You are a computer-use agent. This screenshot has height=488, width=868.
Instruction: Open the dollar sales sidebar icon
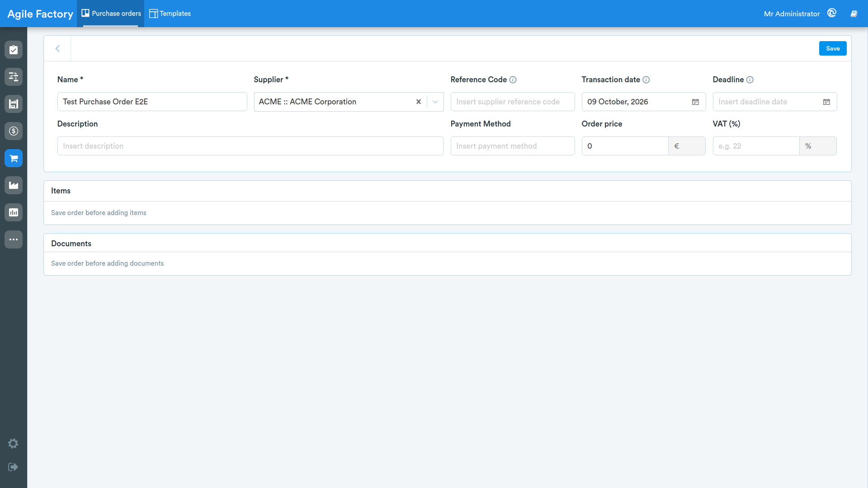14,131
